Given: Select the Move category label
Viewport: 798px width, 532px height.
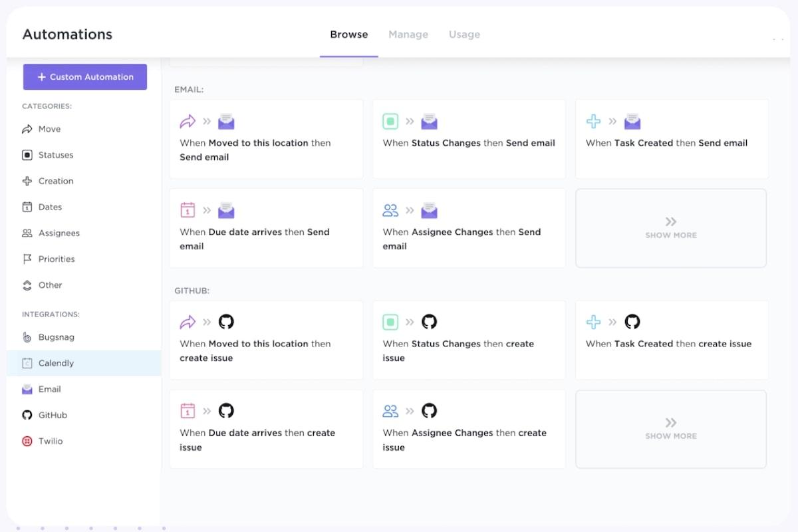Looking at the screenshot, I should [49, 129].
